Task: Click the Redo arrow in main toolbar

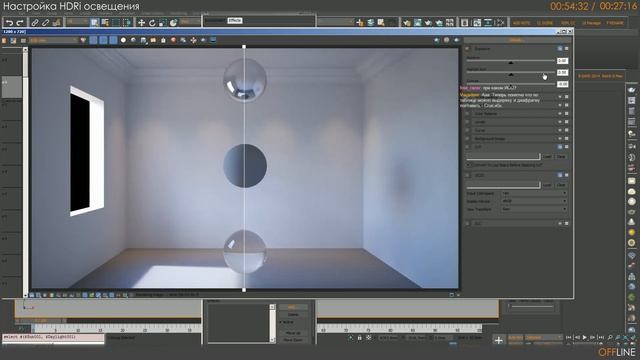Action: (x=20, y=23)
